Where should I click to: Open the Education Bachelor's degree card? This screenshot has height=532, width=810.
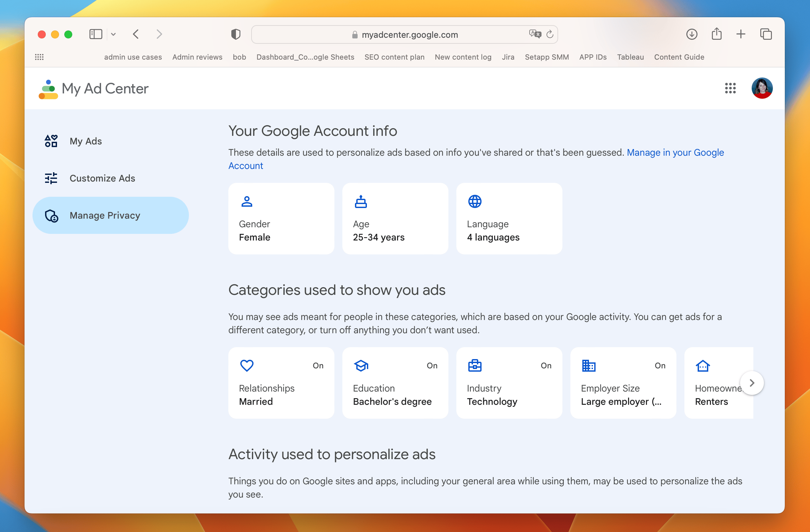[395, 383]
